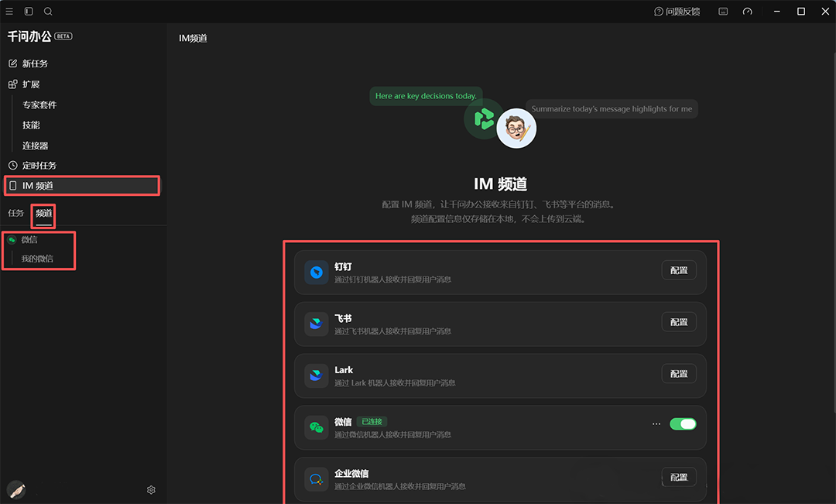Click Lark card title text
The image size is (836, 504).
point(344,370)
